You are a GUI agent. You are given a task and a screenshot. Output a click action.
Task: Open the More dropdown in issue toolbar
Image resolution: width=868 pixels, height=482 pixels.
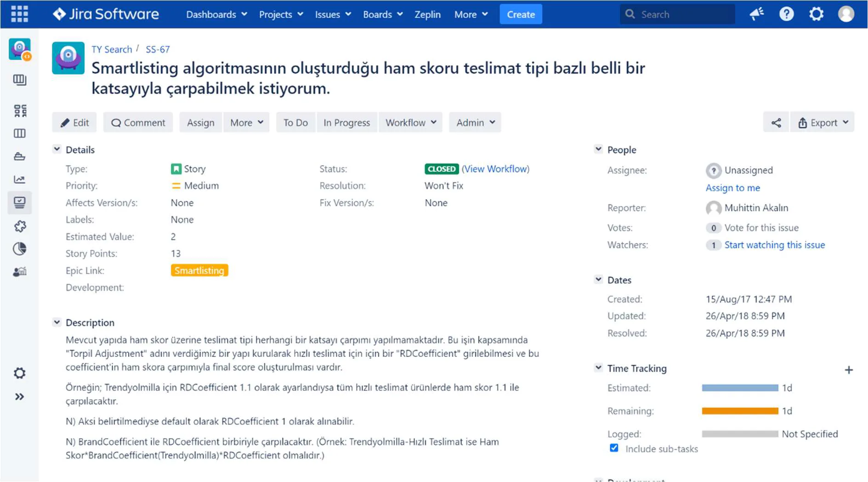pos(247,122)
